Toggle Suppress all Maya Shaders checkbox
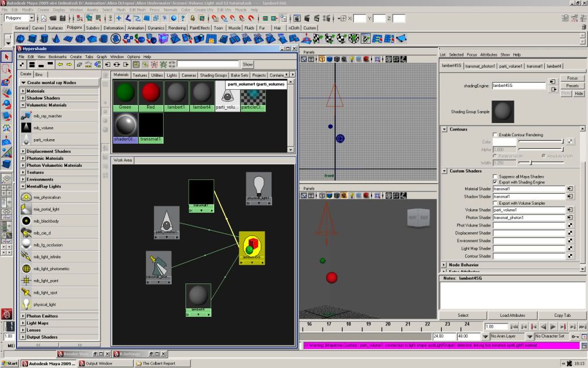 [x=496, y=177]
